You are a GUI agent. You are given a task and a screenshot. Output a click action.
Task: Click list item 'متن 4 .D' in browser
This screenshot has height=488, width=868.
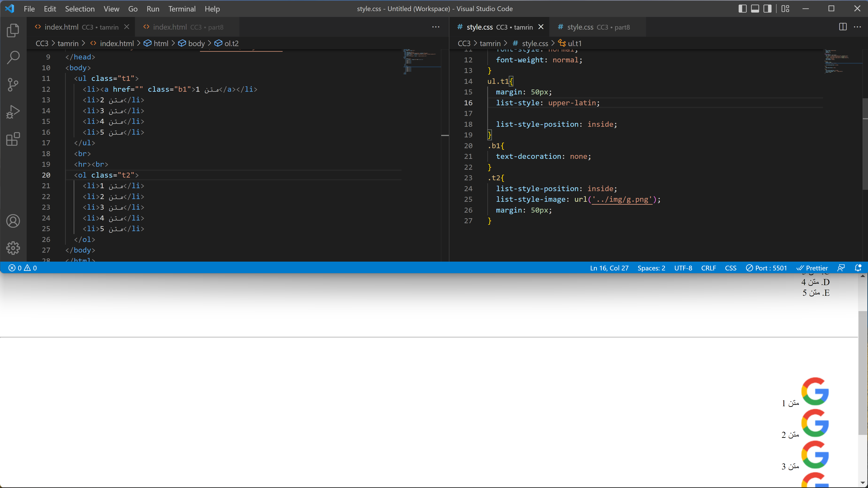[x=815, y=282]
